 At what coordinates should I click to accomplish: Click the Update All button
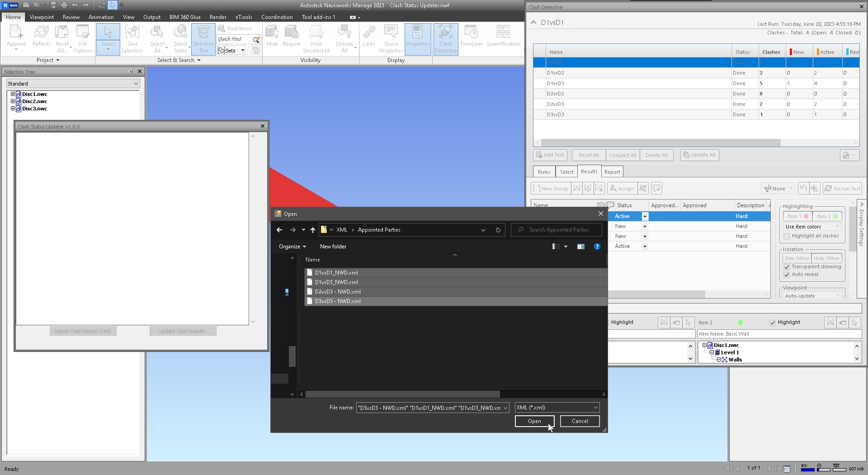[699, 155]
